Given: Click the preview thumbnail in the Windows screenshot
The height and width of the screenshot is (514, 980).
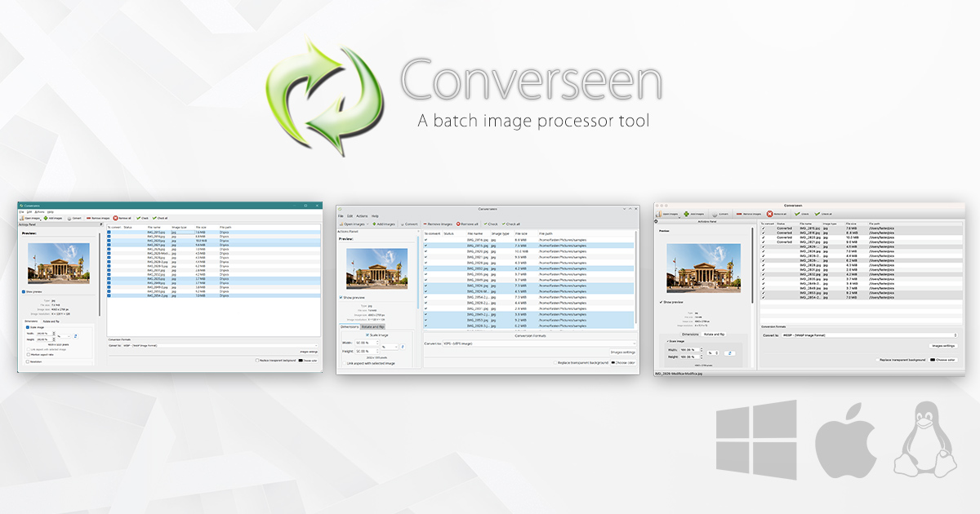Looking at the screenshot, I should coord(59,264).
